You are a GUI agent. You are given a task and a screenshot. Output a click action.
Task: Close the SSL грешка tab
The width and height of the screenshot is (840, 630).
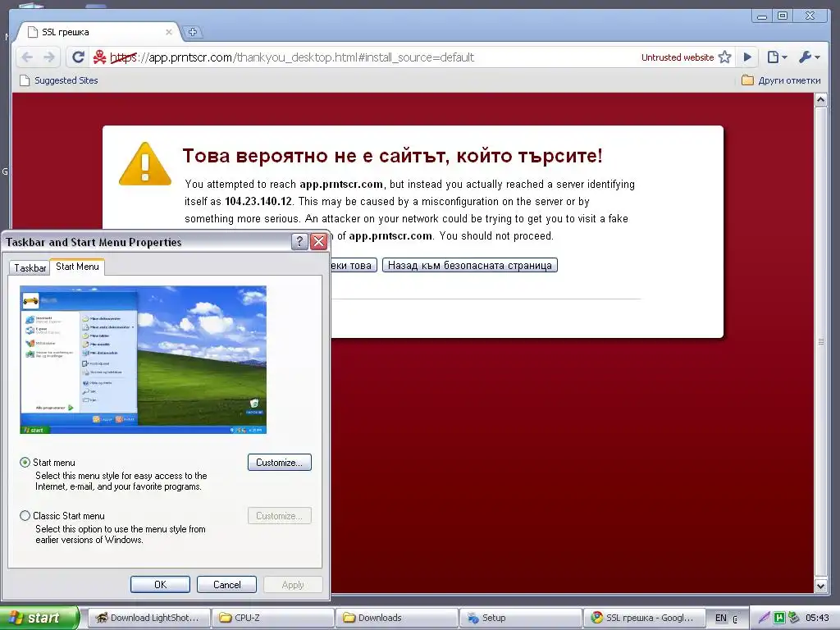tap(169, 32)
